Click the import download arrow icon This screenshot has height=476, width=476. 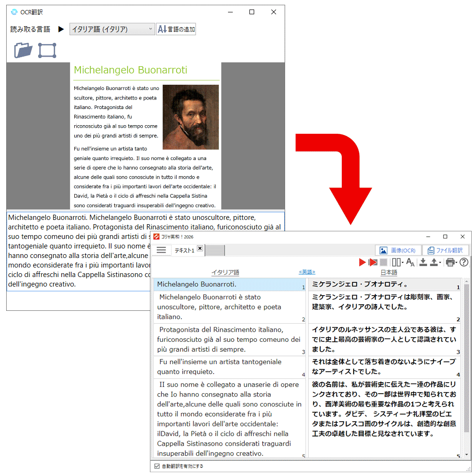[423, 262]
